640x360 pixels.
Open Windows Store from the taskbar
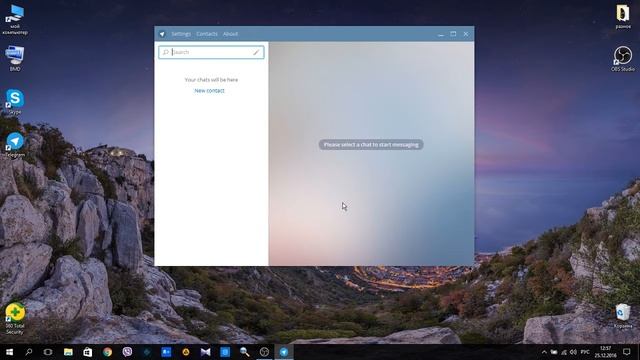pyautogui.click(x=87, y=352)
